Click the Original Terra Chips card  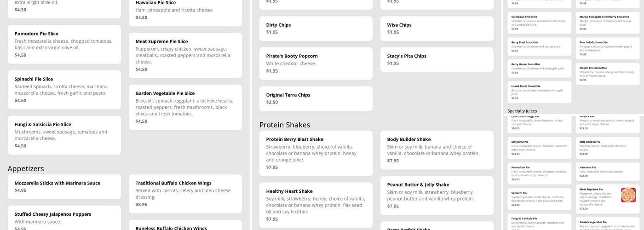(316, 98)
